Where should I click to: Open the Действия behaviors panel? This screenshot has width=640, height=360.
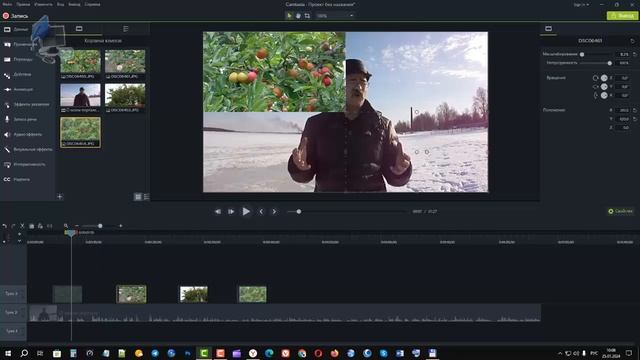click(x=18, y=74)
